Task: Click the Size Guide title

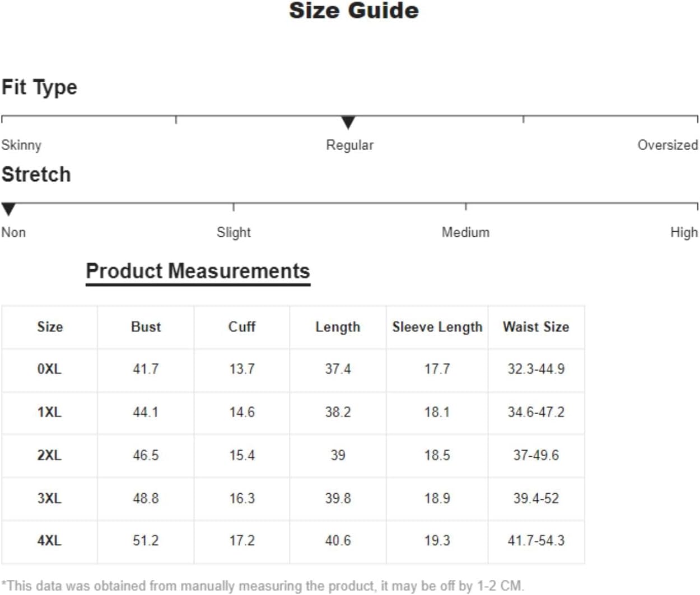Action: [354, 11]
